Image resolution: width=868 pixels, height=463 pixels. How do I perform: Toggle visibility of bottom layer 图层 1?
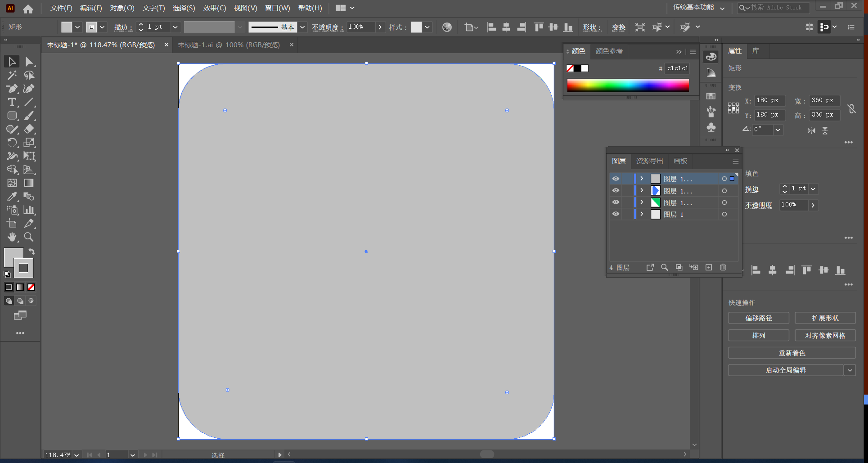pos(616,214)
